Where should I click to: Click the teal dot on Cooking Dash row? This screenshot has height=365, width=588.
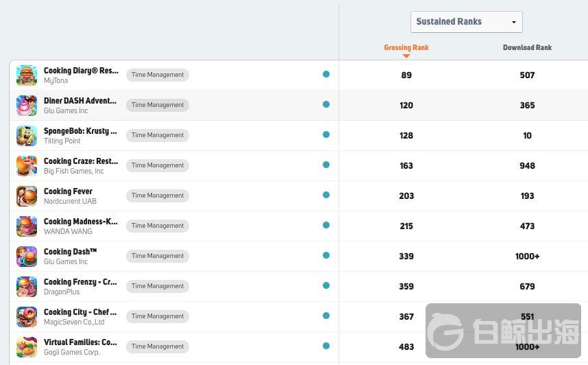[326, 255]
